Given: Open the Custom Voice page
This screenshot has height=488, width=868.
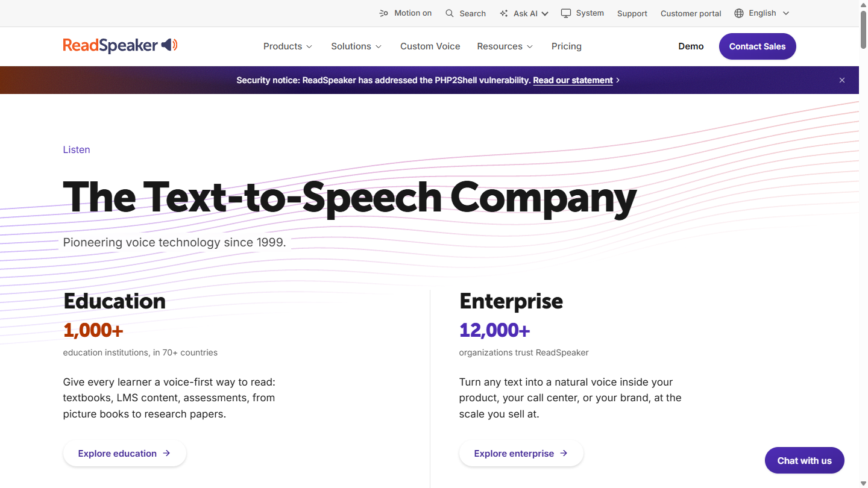Looking at the screenshot, I should [x=430, y=46].
